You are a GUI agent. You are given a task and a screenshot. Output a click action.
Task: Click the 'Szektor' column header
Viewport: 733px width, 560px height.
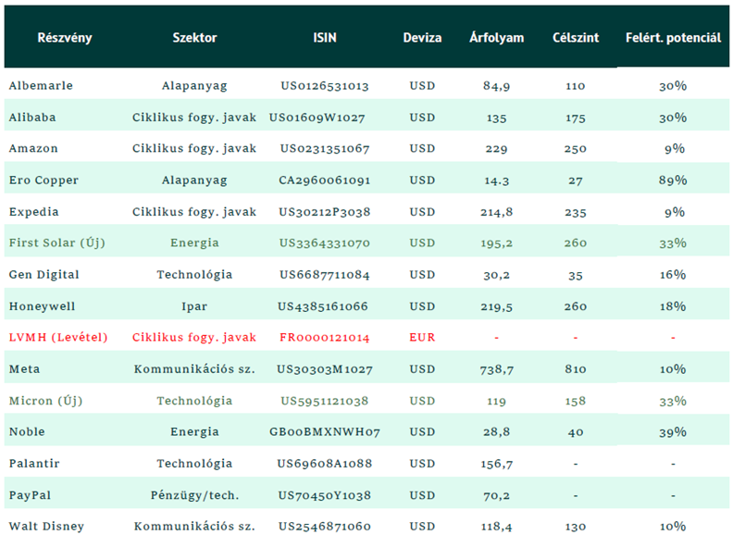tap(194, 38)
